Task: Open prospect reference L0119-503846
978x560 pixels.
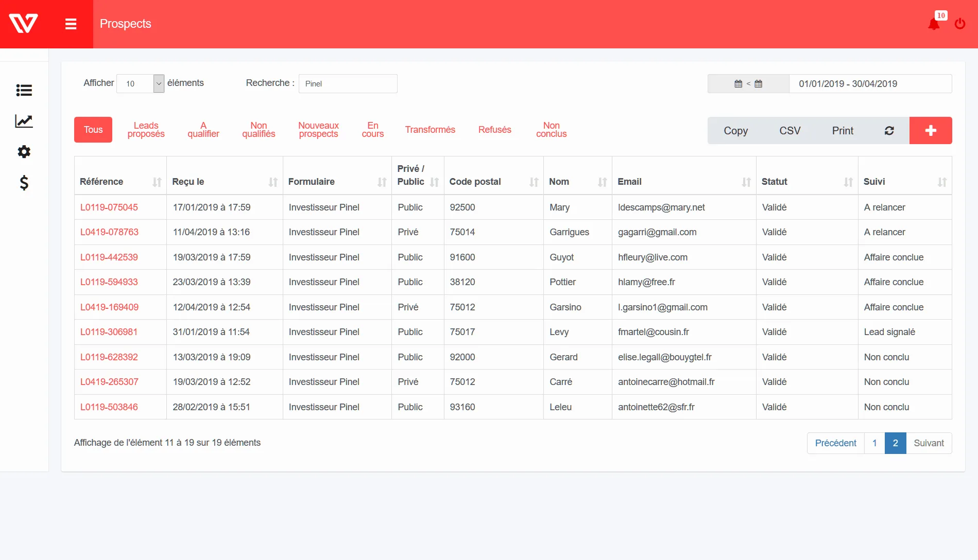Action: (x=109, y=407)
